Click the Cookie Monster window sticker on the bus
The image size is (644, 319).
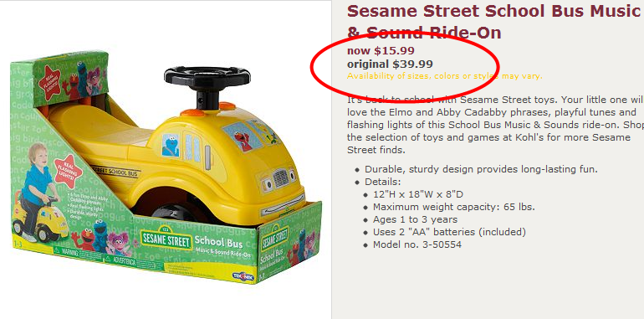170,145
